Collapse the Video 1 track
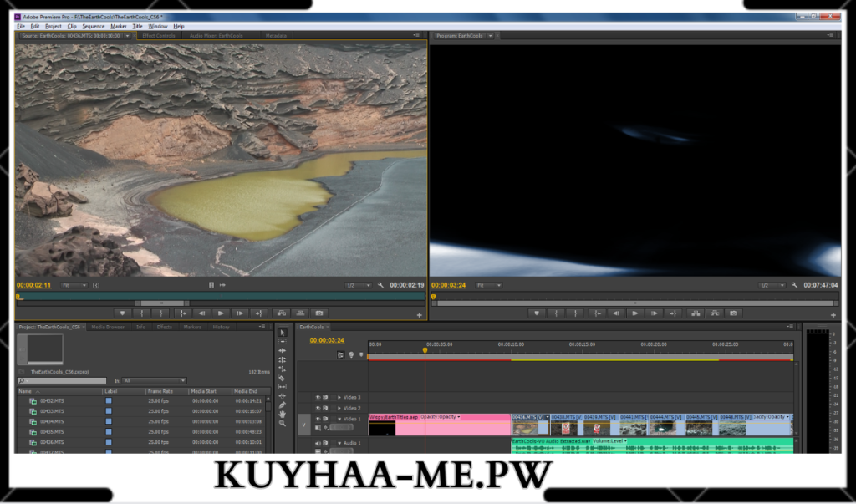 click(339, 419)
